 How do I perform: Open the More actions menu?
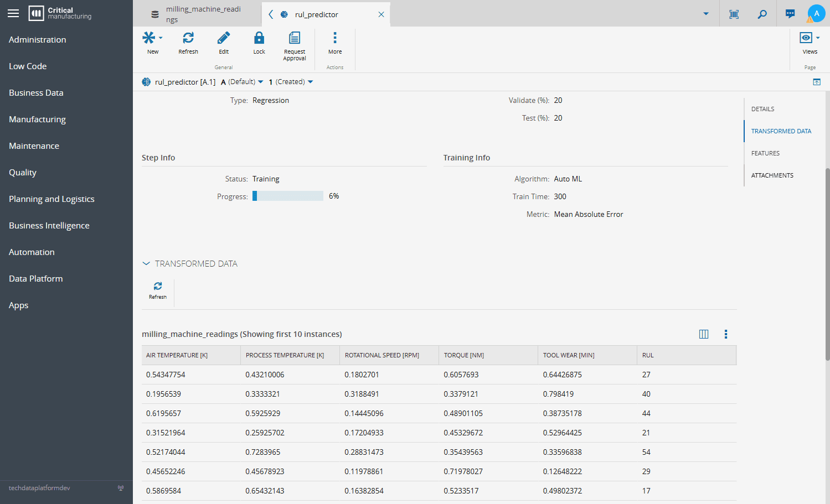(x=335, y=38)
